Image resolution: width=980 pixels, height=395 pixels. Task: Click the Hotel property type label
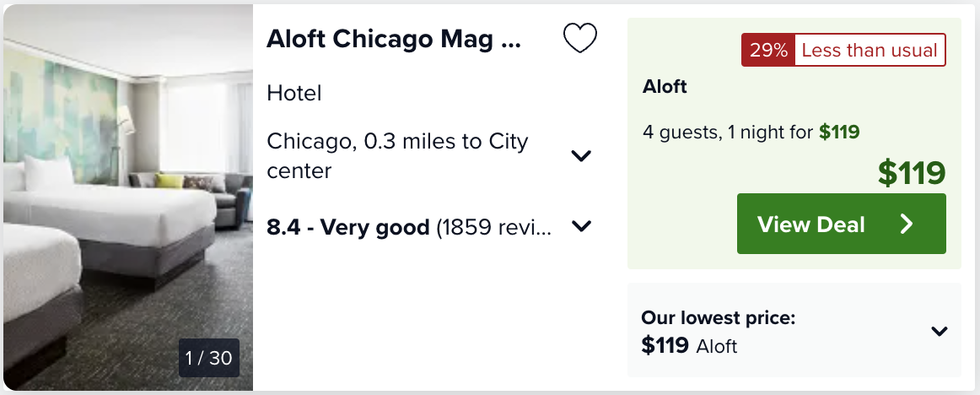293,93
